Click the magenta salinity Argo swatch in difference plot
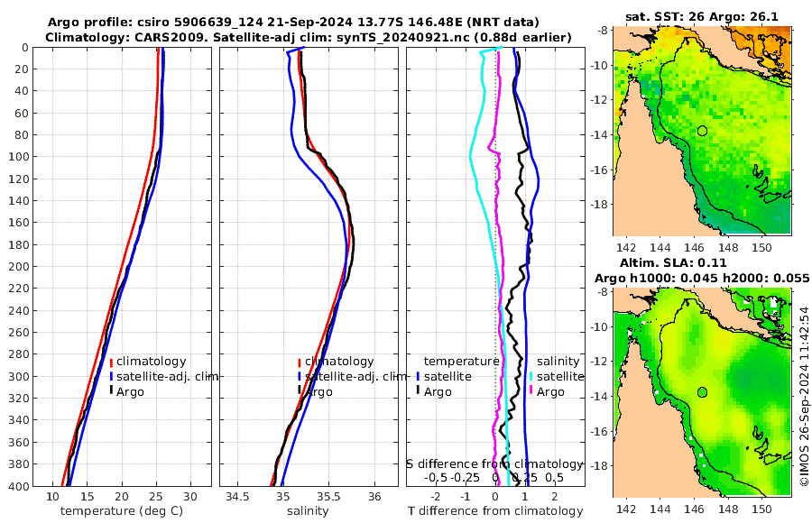 coord(531,391)
